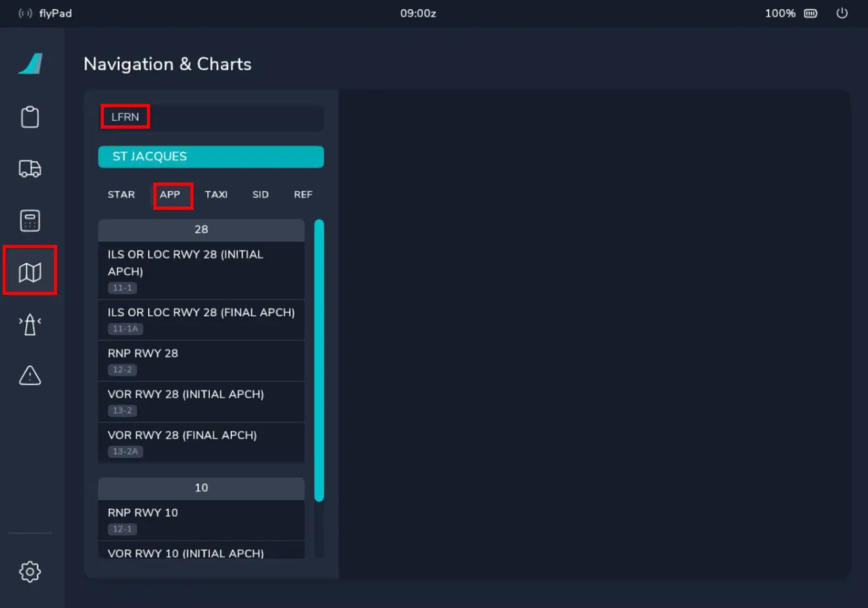Viewport: 868px width, 608px height.
Task: Switch to the SID charts tab
Action: (x=260, y=195)
